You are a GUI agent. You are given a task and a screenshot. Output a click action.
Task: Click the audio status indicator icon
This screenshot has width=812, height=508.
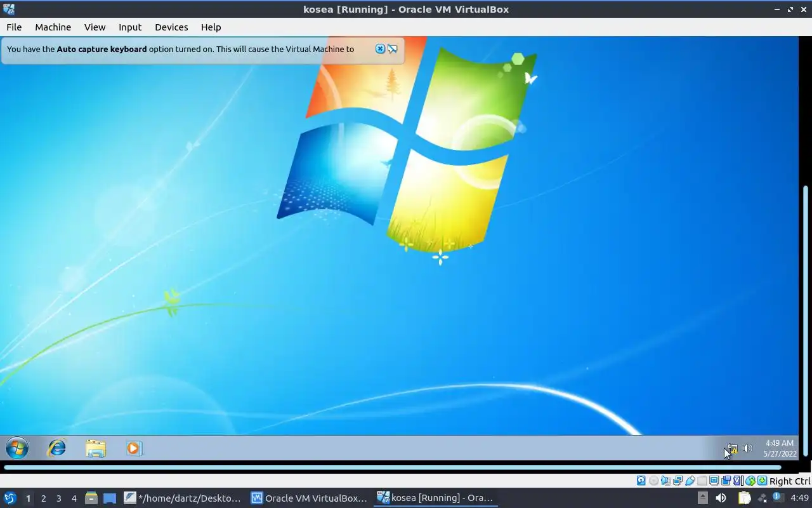pos(665,481)
